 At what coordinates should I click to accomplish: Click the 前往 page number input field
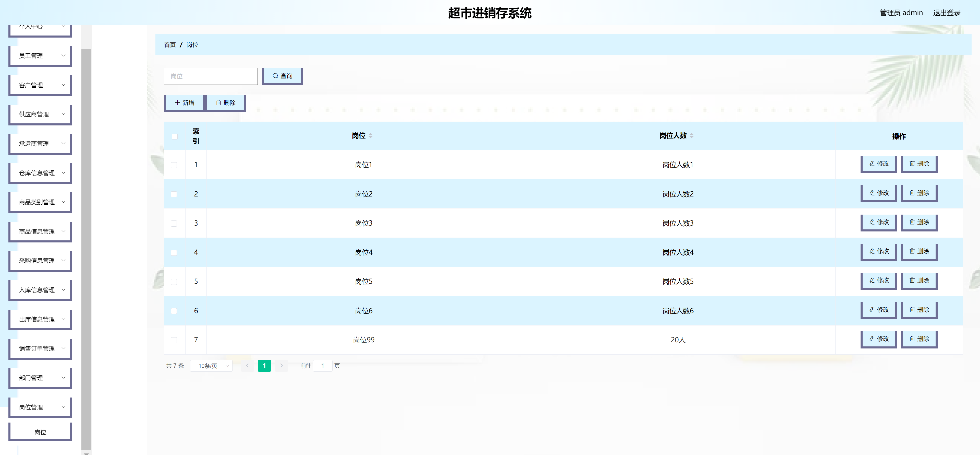[x=323, y=366]
